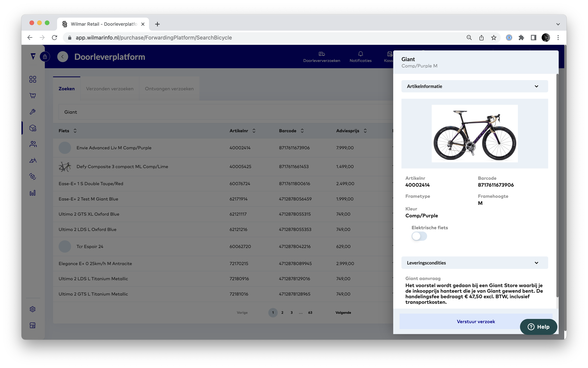Sort by the Adviesprijs column arrows
Screen dimensions: 588x368
click(365, 131)
